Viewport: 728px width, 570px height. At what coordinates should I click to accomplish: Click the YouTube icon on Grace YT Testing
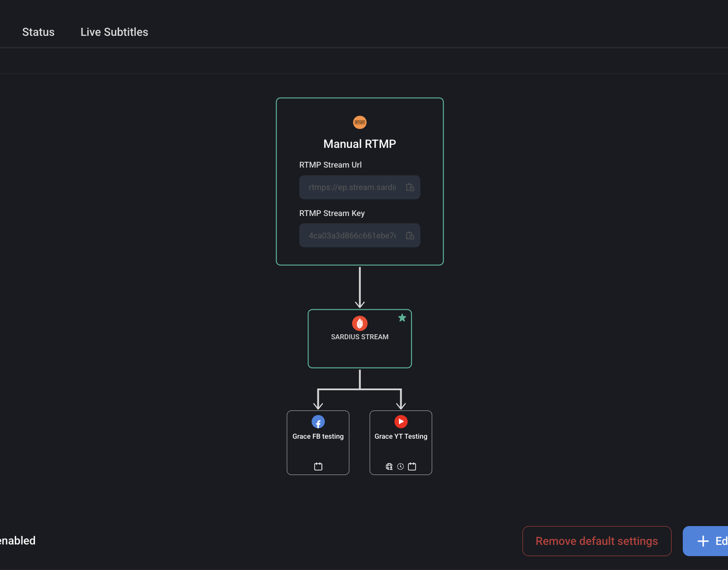click(x=401, y=422)
